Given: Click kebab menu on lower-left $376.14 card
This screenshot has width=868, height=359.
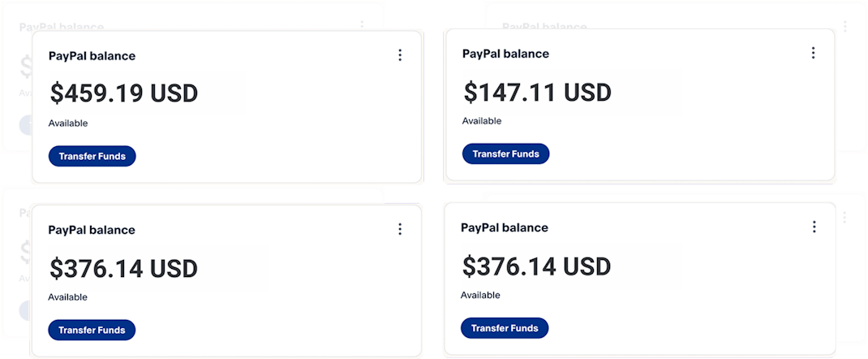Looking at the screenshot, I should click(x=400, y=229).
